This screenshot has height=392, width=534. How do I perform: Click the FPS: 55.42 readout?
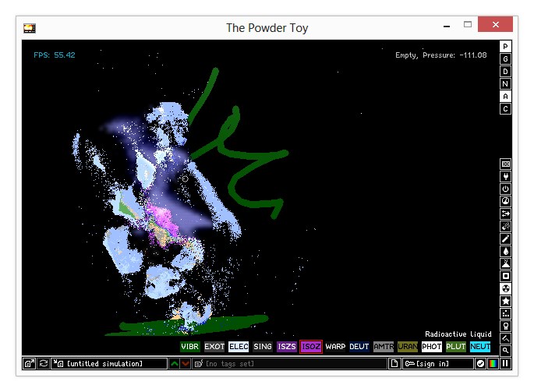pos(55,55)
